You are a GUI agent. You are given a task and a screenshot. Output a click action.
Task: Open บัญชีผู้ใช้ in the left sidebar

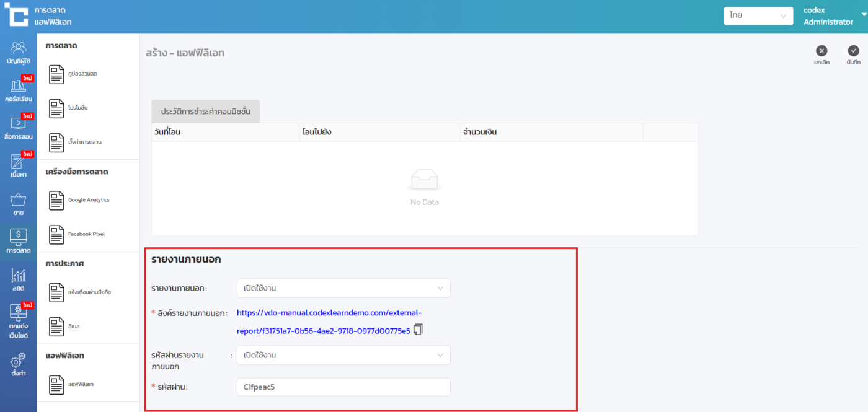point(18,53)
